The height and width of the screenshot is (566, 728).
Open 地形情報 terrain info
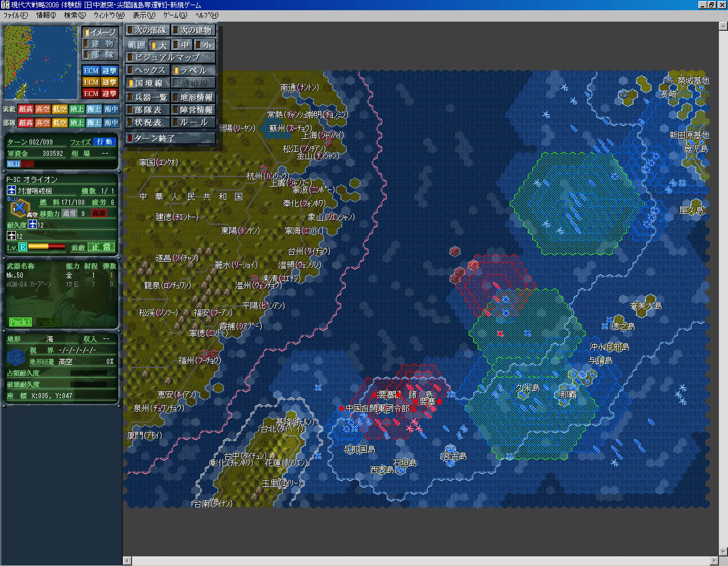193,97
